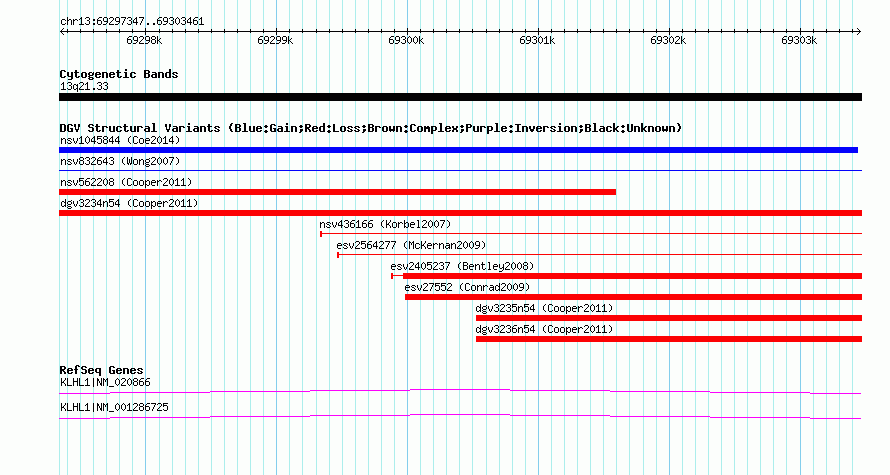The width and height of the screenshot is (890, 475).
Task: Select the thin blue nsv832643 line
Action: click(x=460, y=170)
